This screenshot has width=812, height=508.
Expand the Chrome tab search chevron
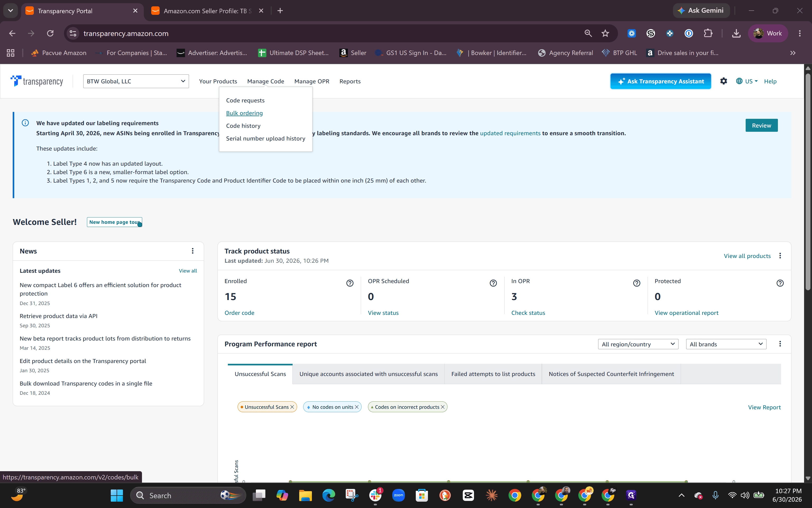click(10, 11)
